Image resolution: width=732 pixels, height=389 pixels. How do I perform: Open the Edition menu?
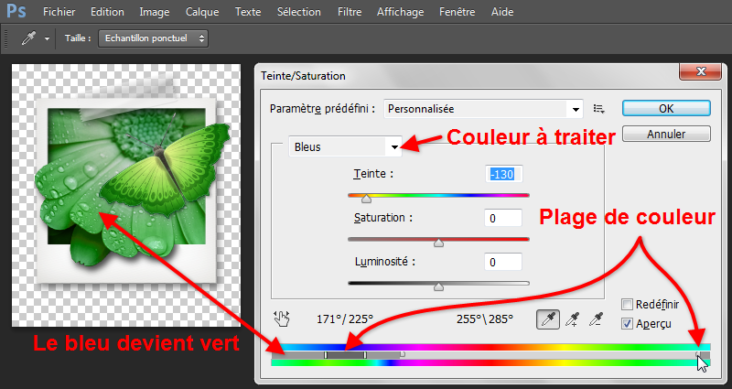107,12
